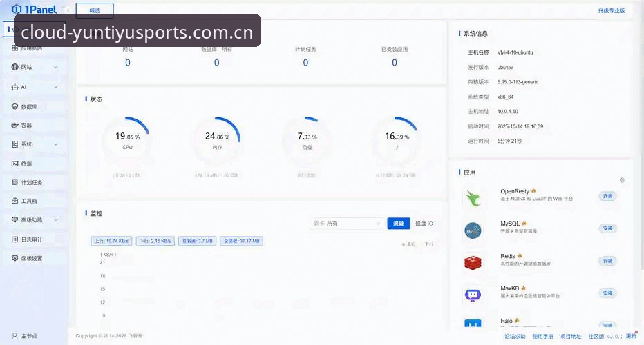The width and height of the screenshot is (644, 345).
Task: Install OpenResty with its 安装 button
Action: 607,196
